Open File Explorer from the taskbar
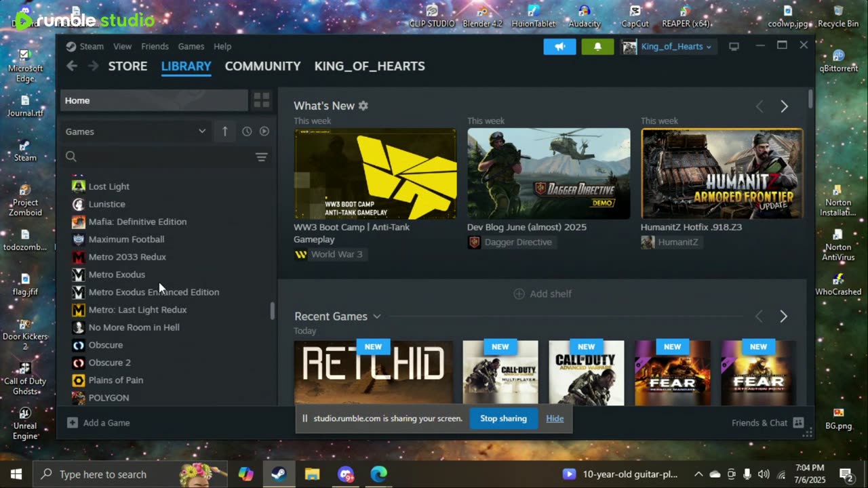 pos(312,474)
